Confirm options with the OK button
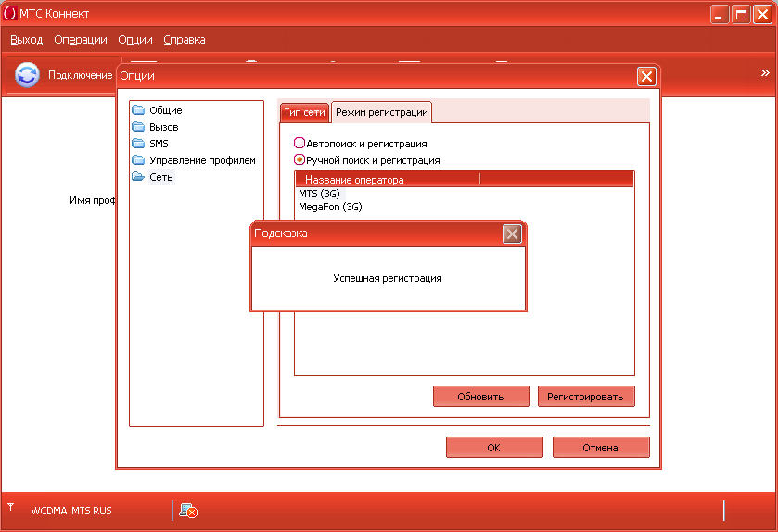Screen dimensions: 778x532 pyautogui.click(x=494, y=448)
